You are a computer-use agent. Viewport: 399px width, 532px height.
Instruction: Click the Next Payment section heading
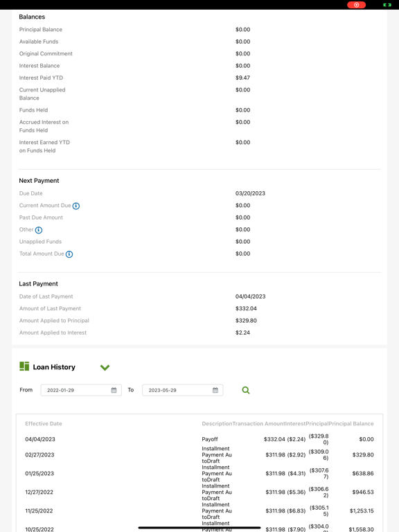39,181
